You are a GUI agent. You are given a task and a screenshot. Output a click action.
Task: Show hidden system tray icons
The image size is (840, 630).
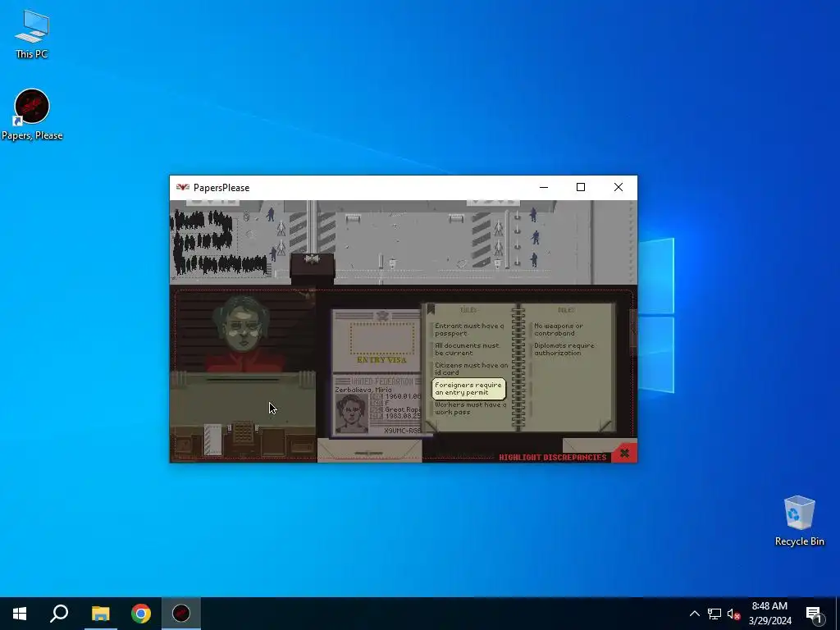pyautogui.click(x=694, y=614)
